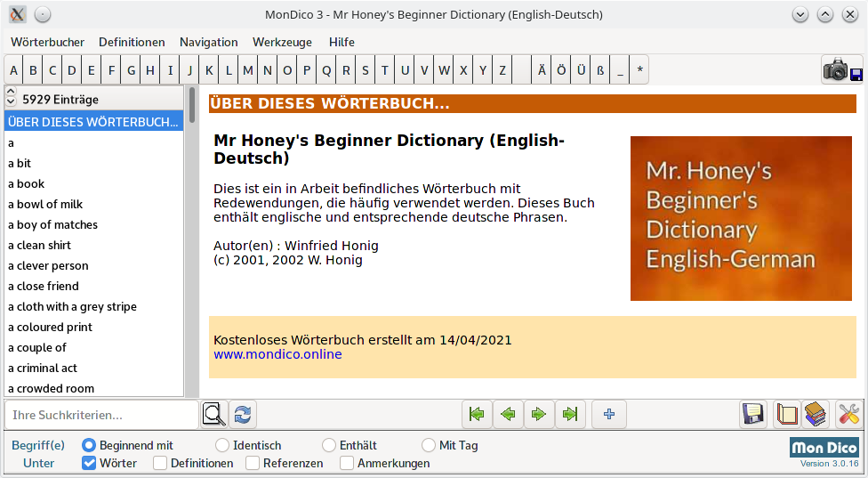Open the wrench and screwdriver tools icon

pyautogui.click(x=848, y=414)
